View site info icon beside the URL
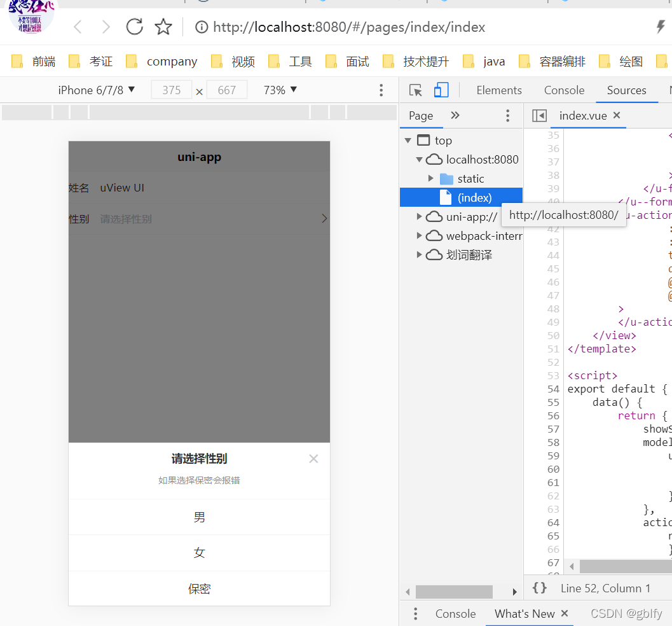 pyautogui.click(x=202, y=27)
